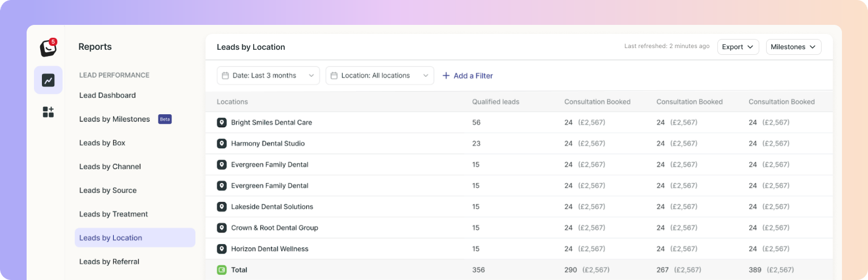
Task: Click the green Total row icon
Action: (x=221, y=270)
